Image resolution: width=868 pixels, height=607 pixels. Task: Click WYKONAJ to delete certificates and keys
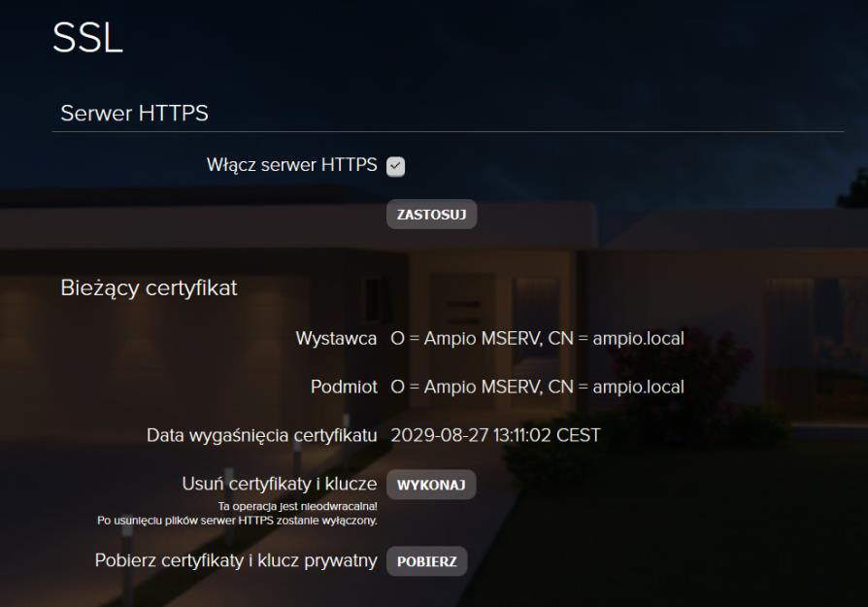point(431,485)
